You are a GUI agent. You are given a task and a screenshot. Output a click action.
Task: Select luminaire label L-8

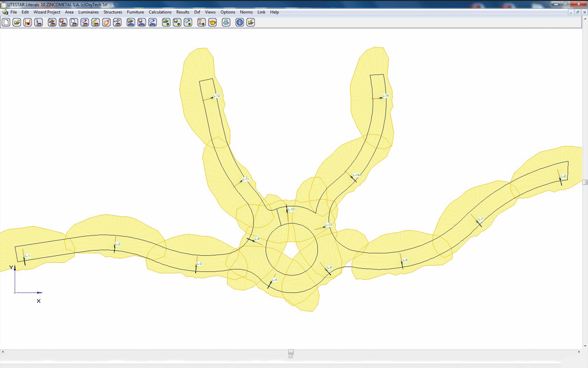(x=564, y=177)
